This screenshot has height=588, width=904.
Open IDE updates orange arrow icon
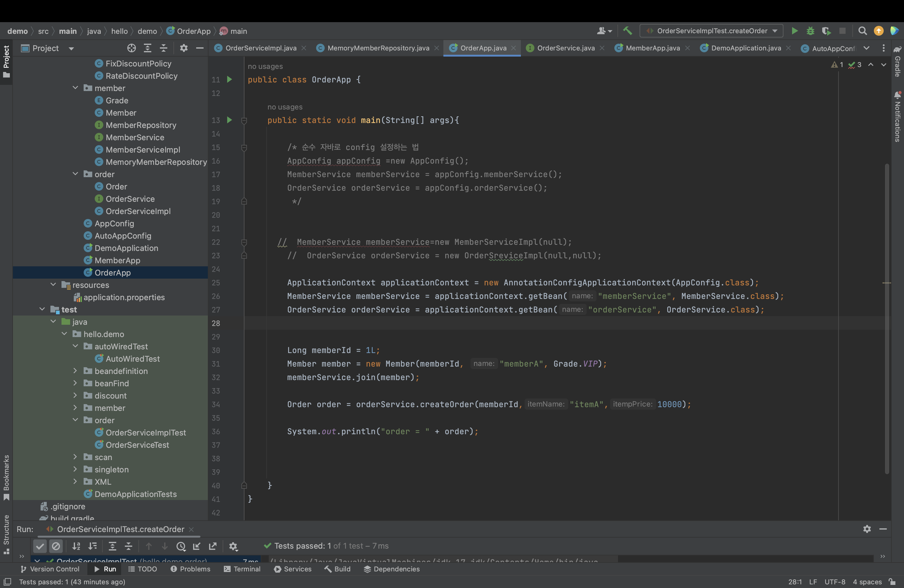(x=878, y=31)
